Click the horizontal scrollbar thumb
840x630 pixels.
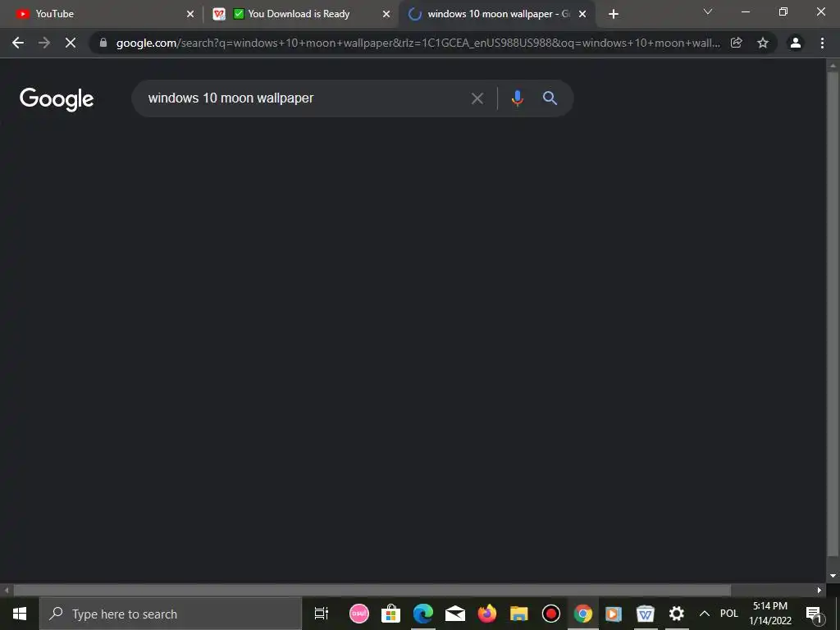pos(372,591)
